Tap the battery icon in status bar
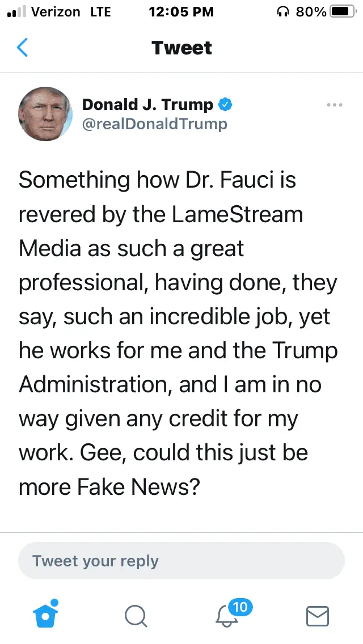363x644 pixels. pyautogui.click(x=342, y=12)
